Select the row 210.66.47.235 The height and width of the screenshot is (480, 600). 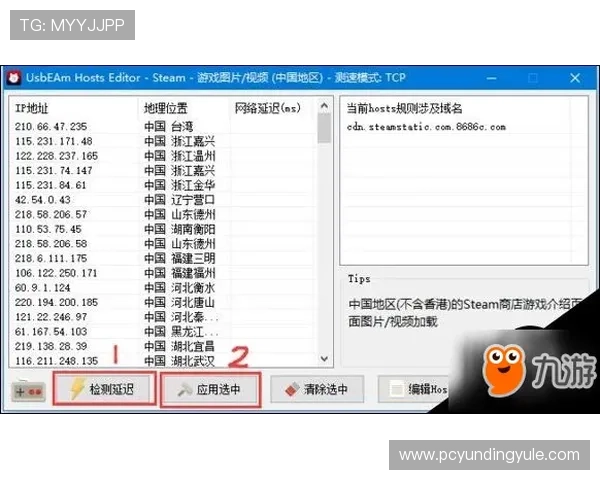click(x=163, y=126)
